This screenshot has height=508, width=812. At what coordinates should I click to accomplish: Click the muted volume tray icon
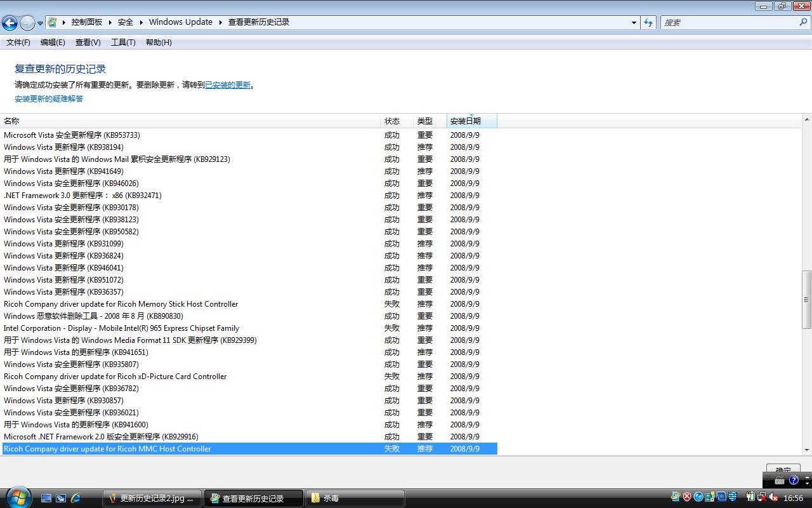(773, 497)
